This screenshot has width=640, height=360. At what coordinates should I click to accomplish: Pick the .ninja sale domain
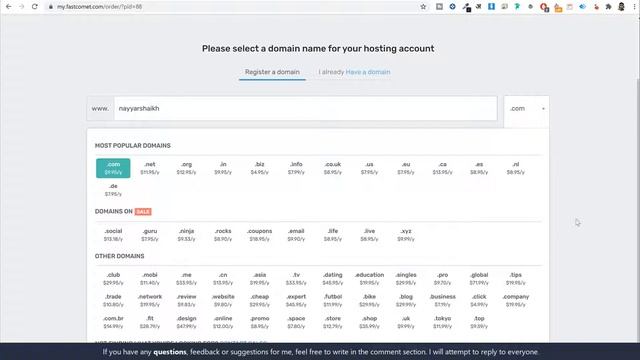187,235
